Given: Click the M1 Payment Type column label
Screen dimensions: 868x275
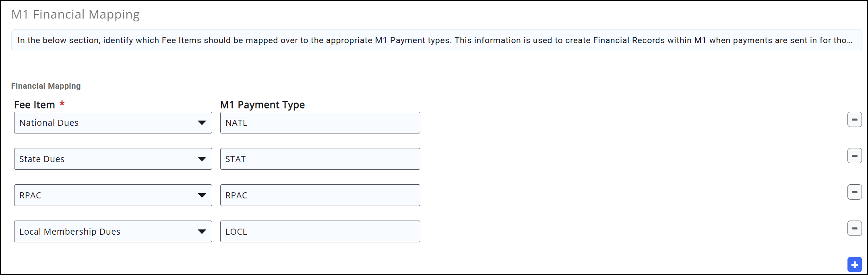Looking at the screenshot, I should tap(262, 105).
